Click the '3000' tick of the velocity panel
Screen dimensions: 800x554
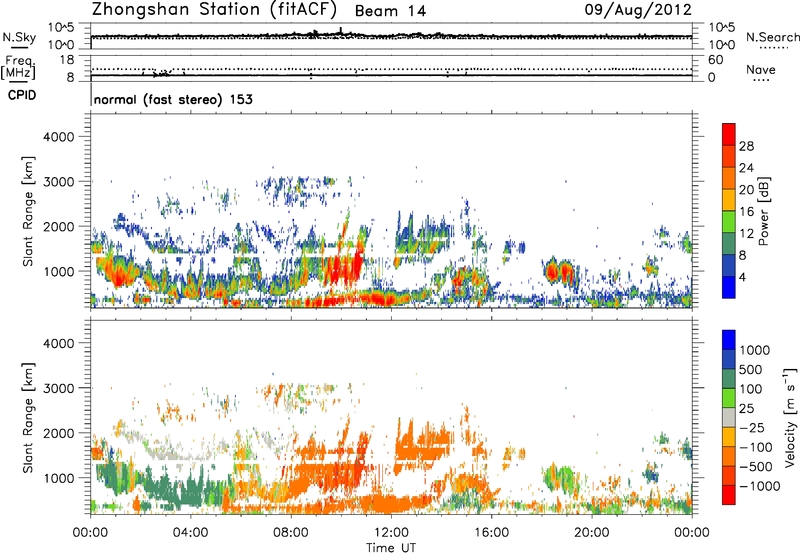click(x=59, y=388)
